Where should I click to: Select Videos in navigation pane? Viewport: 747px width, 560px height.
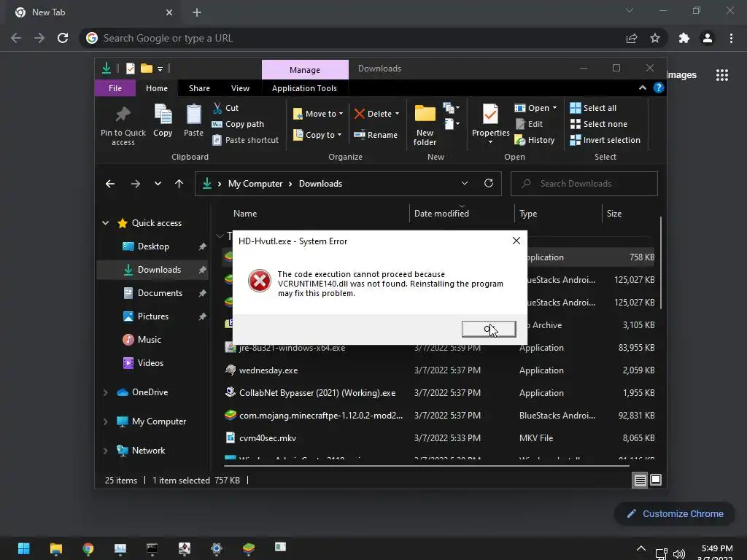click(x=152, y=363)
